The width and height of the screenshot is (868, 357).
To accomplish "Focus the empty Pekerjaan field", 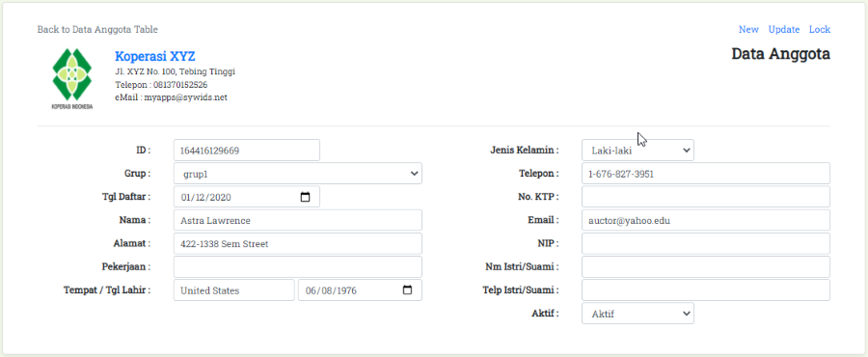I will click(x=298, y=266).
